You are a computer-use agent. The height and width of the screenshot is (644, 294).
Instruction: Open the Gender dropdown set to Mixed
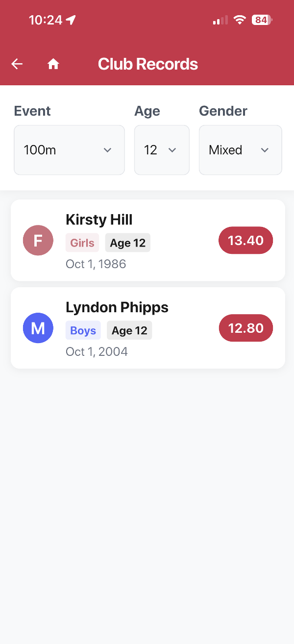pyautogui.click(x=240, y=149)
